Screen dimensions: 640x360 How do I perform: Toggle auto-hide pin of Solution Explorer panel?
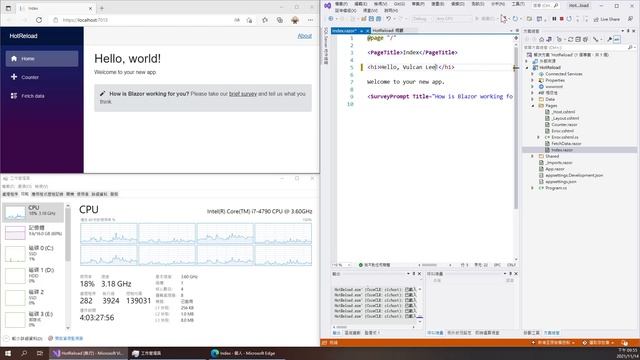pos(628,31)
